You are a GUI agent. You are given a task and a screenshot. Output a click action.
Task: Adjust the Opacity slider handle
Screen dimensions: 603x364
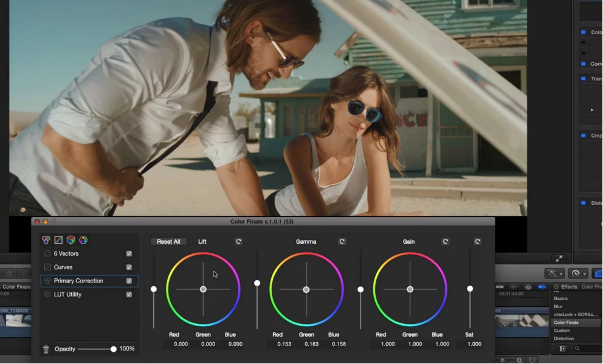pos(114,349)
